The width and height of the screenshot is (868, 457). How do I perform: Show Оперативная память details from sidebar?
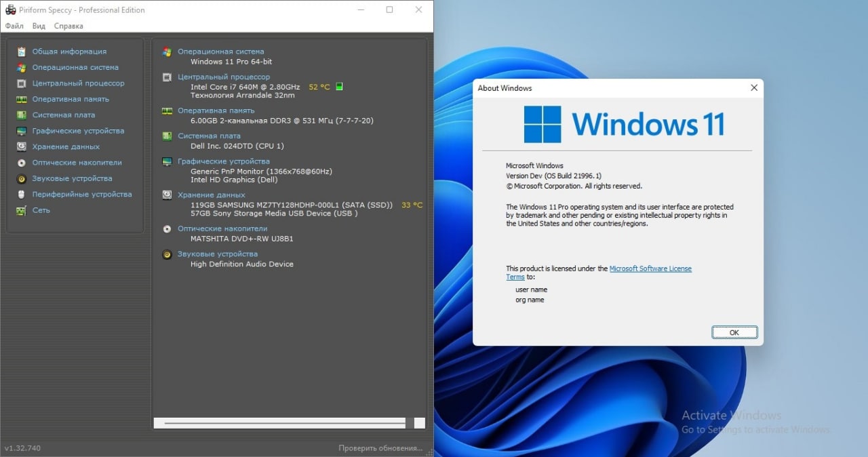point(71,99)
